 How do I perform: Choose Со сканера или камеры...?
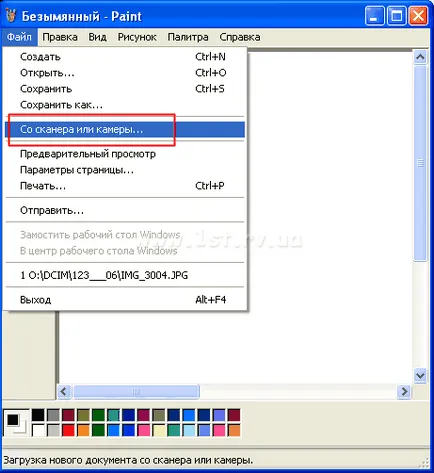(x=125, y=129)
